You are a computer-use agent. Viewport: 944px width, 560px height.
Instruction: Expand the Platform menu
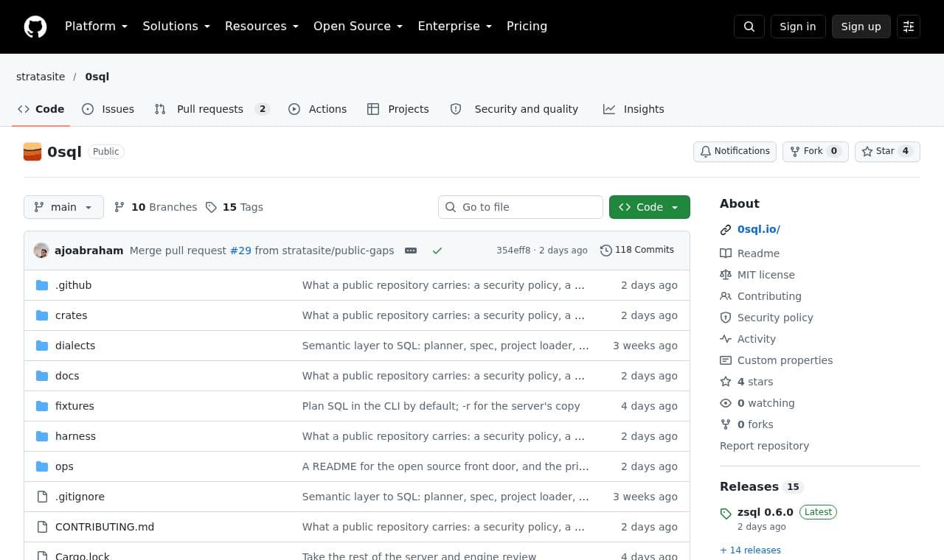(x=97, y=27)
